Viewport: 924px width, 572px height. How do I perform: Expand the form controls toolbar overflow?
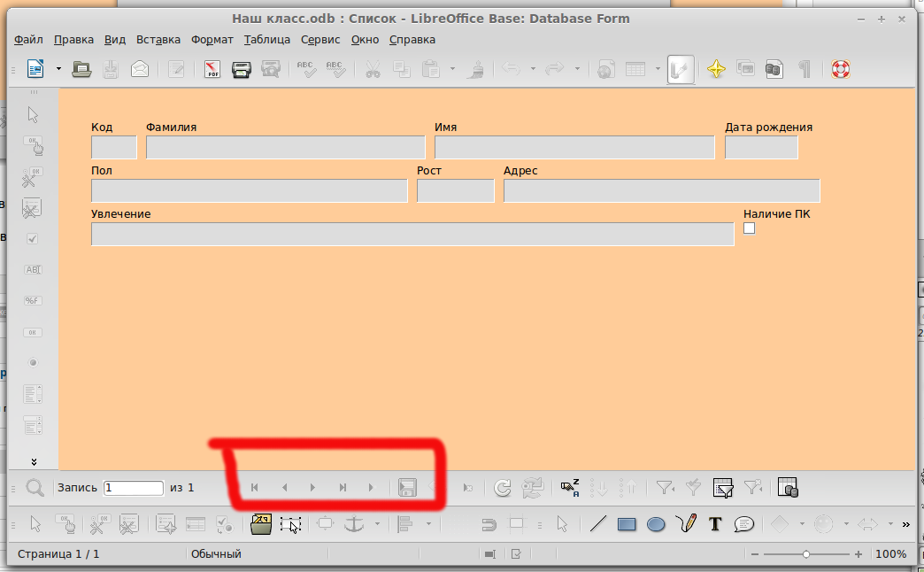coord(34,461)
